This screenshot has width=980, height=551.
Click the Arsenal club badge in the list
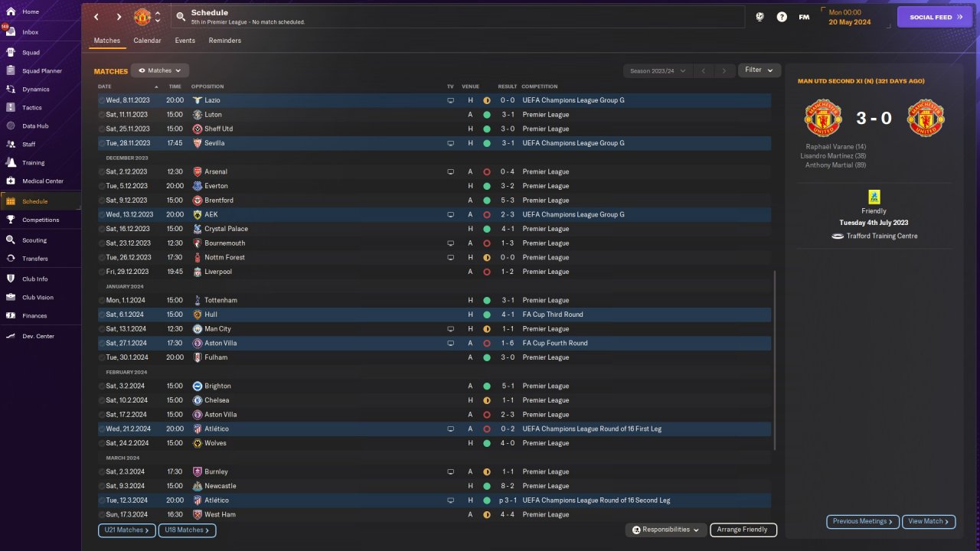click(x=198, y=172)
